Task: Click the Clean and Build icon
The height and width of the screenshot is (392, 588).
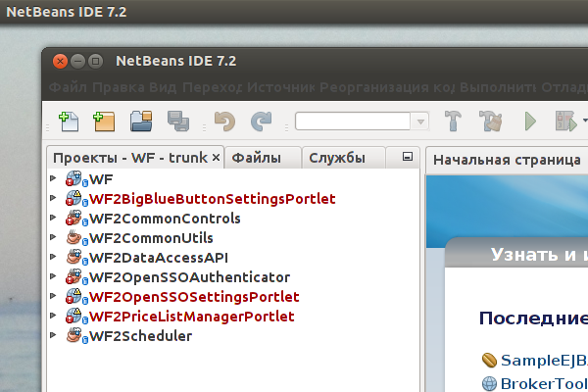Action: (x=491, y=122)
